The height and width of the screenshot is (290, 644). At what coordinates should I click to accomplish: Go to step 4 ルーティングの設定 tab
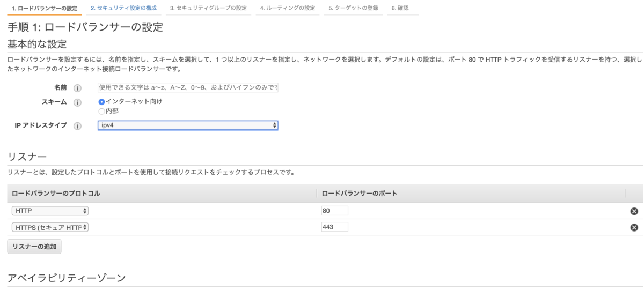coord(287,9)
